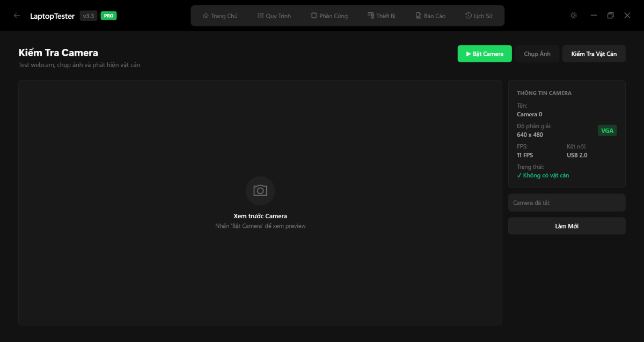
Task: Select the home icon beside Trang Chủ
Action: pyautogui.click(x=206, y=16)
